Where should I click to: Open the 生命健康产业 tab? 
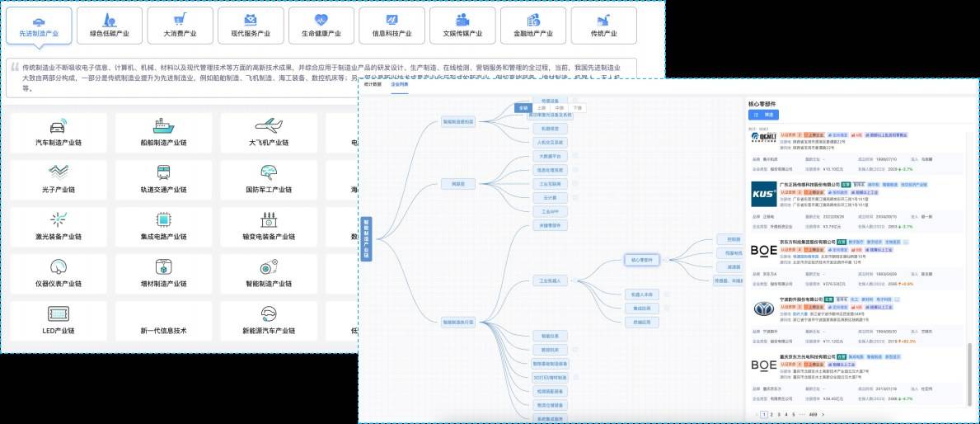point(321,26)
